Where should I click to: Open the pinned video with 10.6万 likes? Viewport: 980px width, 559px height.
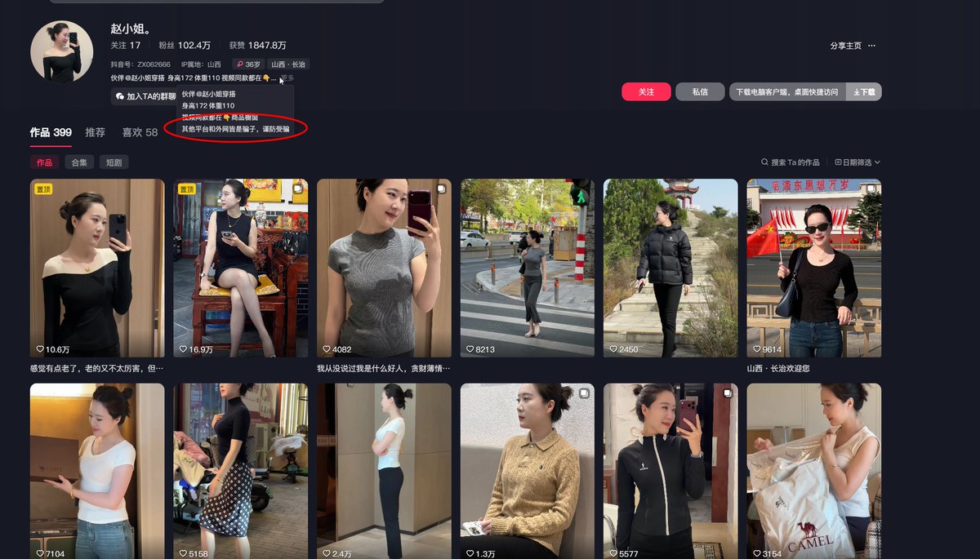coord(97,268)
